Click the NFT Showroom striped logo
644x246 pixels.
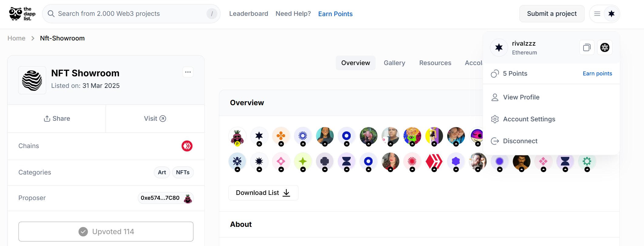(x=32, y=80)
